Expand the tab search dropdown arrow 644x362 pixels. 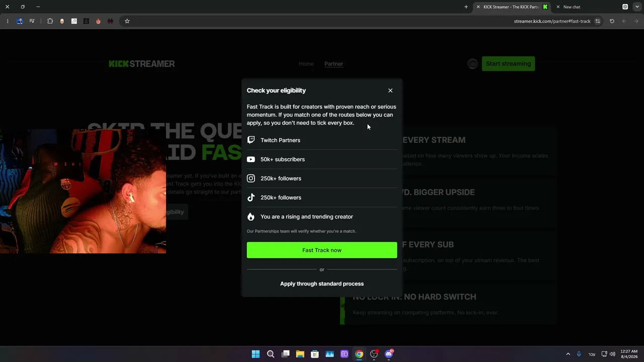637,7
